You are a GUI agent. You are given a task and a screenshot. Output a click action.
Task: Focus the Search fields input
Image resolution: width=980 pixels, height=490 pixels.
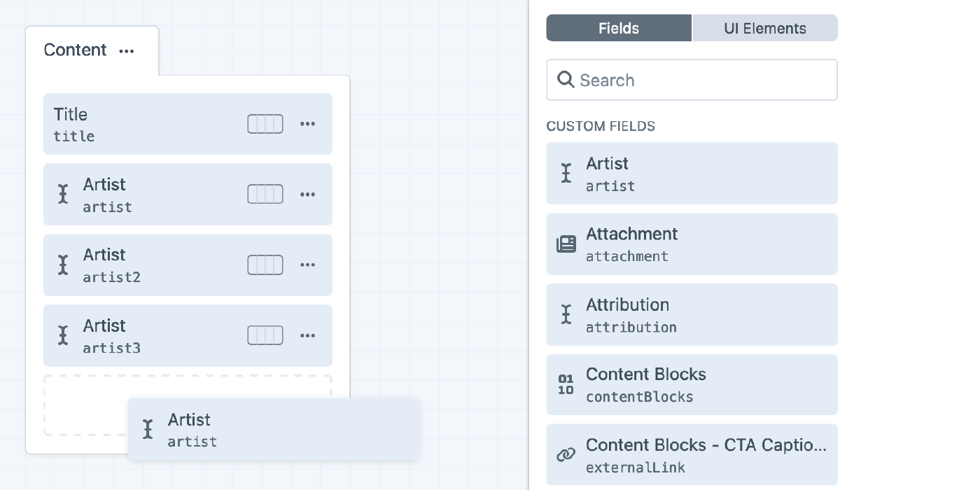(x=700, y=80)
